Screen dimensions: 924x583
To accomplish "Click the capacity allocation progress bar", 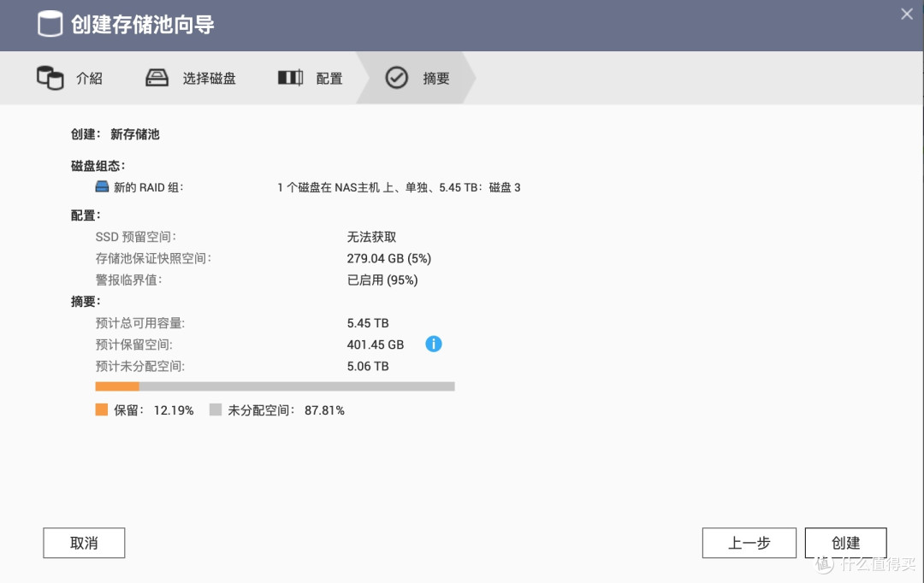I will point(274,386).
